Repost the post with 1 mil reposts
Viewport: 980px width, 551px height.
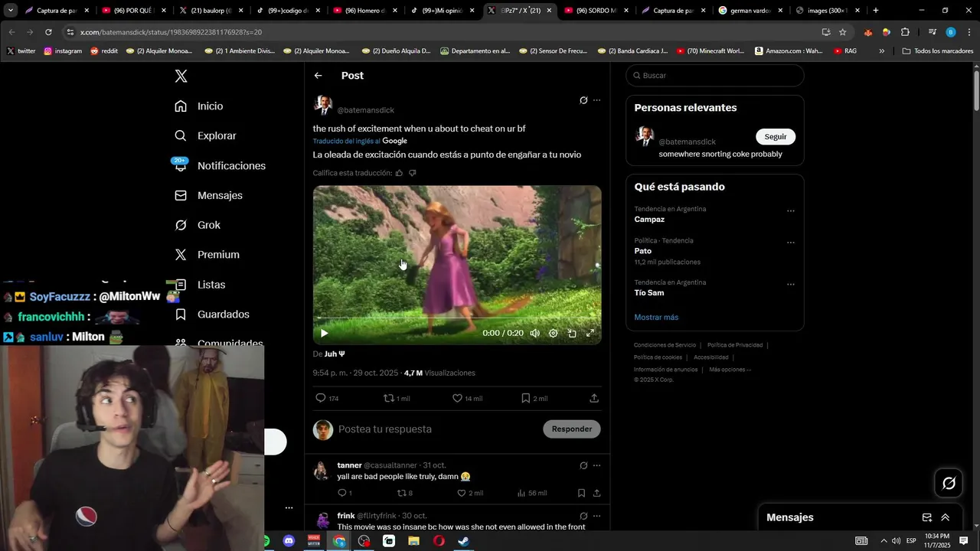coord(397,398)
